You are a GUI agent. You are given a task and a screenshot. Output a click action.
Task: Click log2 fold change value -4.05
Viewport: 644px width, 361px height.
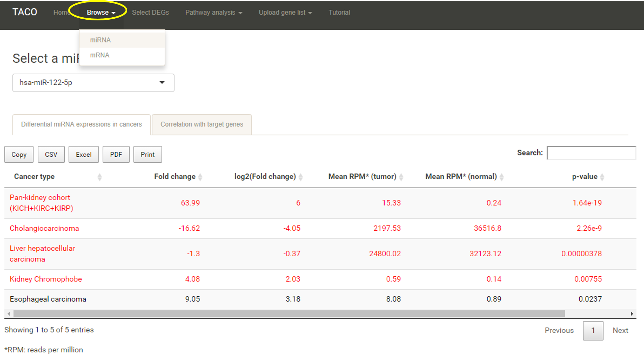pos(292,228)
